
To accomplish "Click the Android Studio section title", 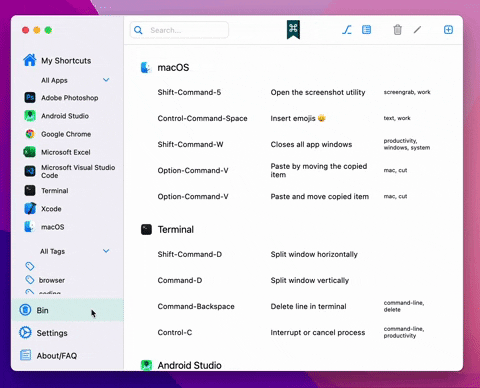I will [x=189, y=365].
